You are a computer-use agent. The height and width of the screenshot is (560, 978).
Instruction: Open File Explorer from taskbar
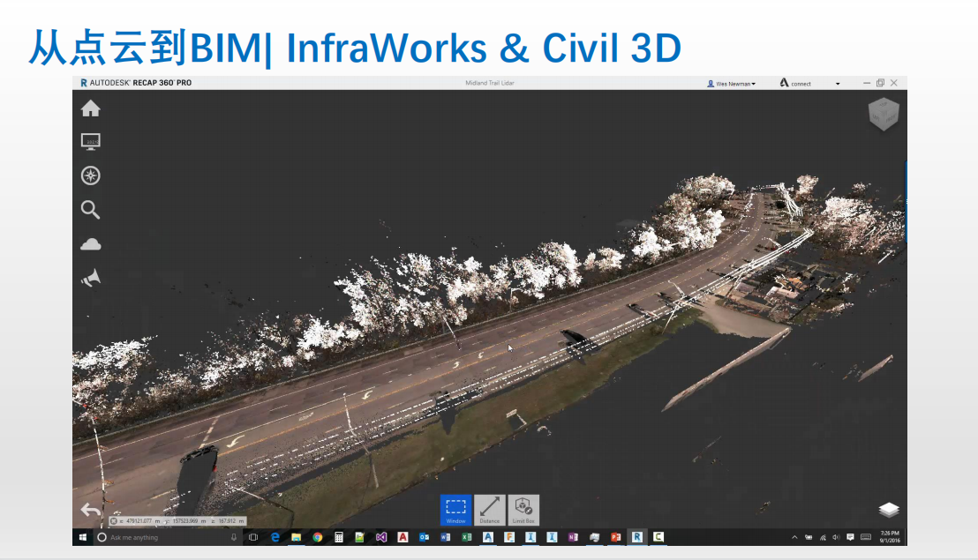tap(297, 537)
